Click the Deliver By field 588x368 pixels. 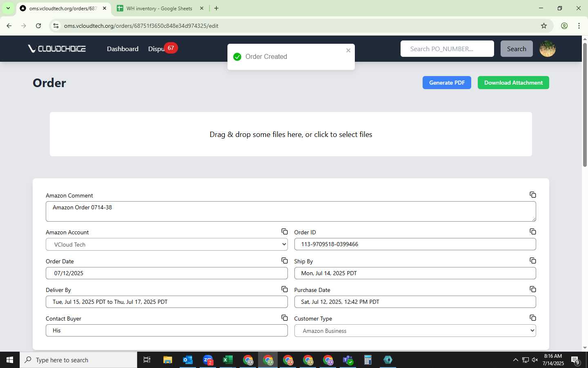(167, 302)
